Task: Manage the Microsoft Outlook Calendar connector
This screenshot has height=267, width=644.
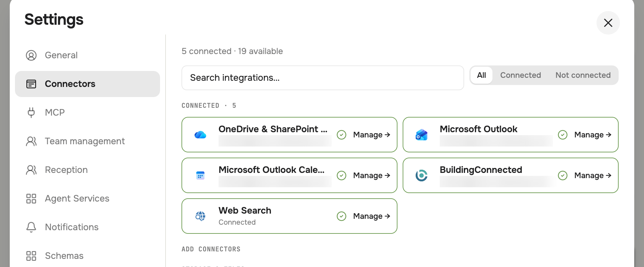Action: (x=372, y=176)
